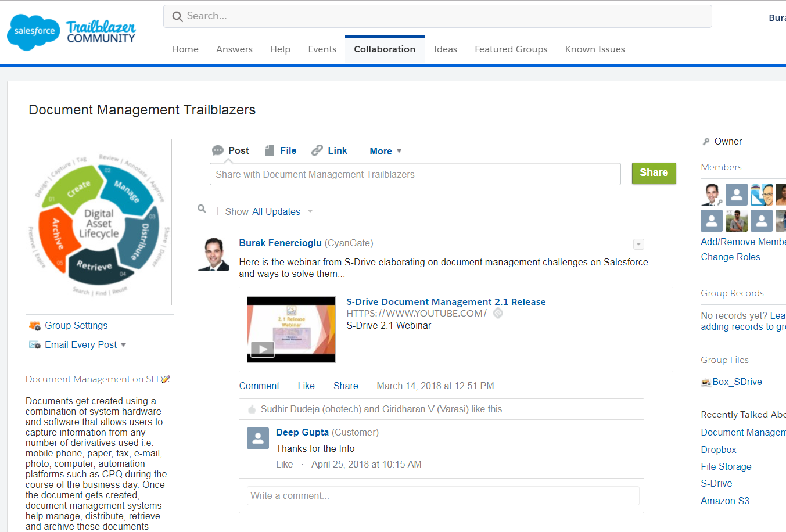This screenshot has height=532, width=786.
Task: Open the Answers tab
Action: pos(234,49)
